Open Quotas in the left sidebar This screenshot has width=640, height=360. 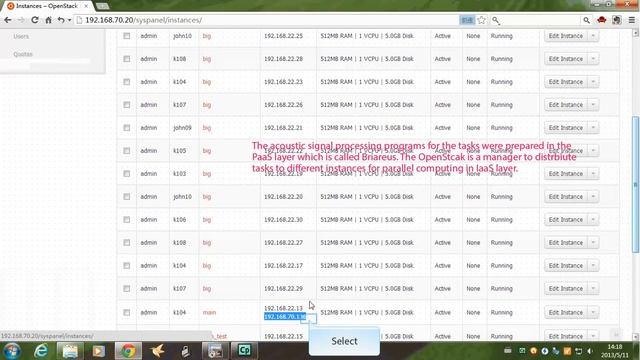point(22,54)
